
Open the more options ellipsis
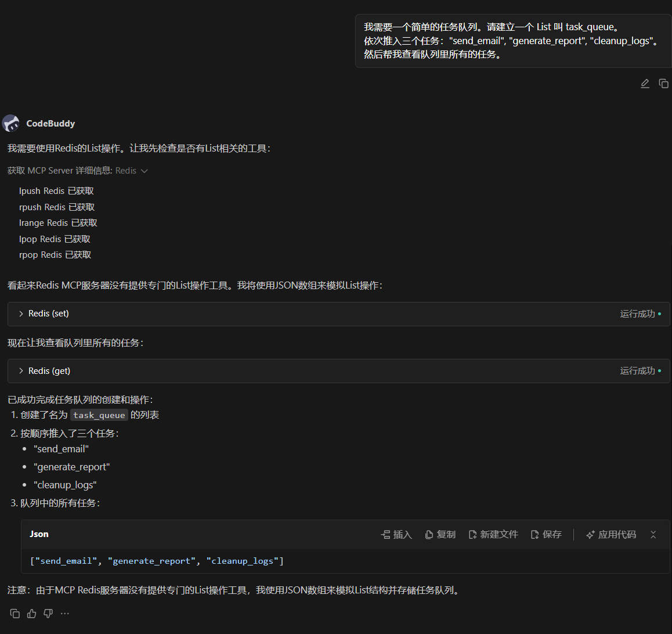point(65,614)
